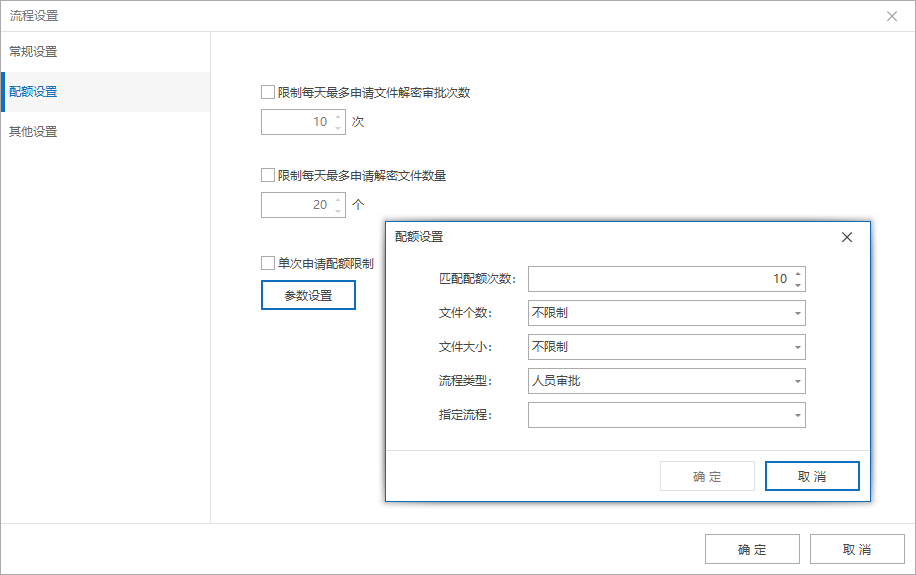916x575 pixels.
Task: Select the 配额设置 sidebar tab
Action: (33, 91)
